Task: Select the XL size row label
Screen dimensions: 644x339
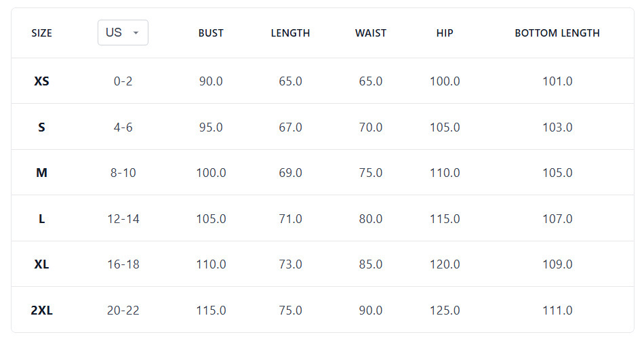Action: (41, 264)
